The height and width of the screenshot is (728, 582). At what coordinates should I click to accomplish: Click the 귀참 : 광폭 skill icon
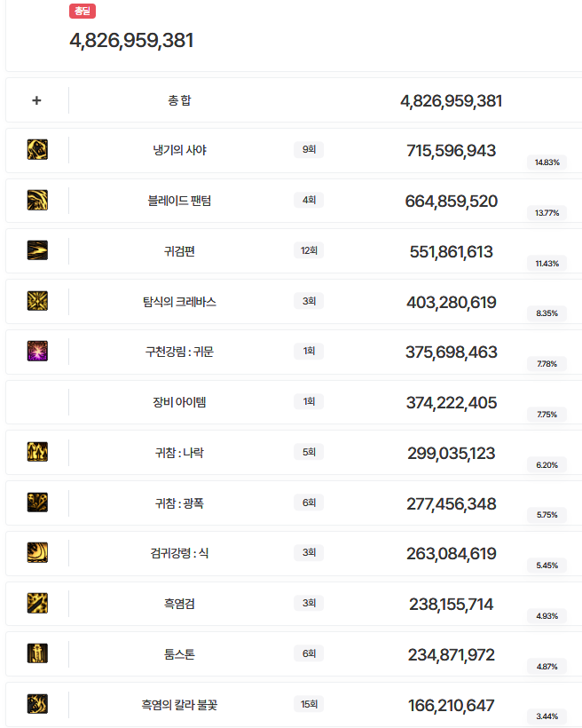(37, 502)
